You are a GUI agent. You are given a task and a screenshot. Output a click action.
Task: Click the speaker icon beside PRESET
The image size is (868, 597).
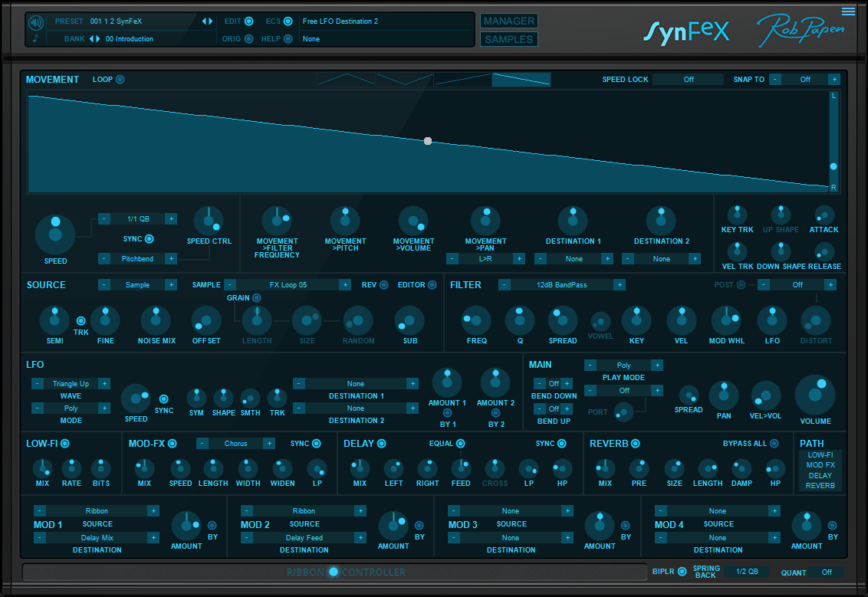(36, 22)
